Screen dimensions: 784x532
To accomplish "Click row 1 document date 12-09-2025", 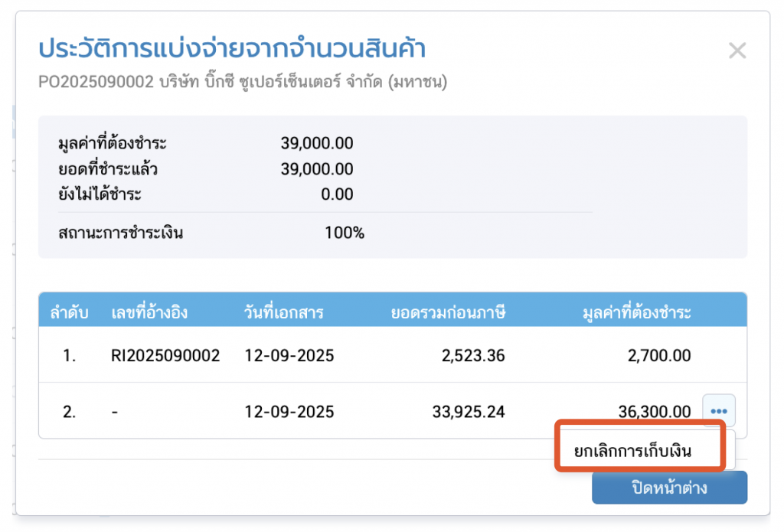I will point(289,356).
